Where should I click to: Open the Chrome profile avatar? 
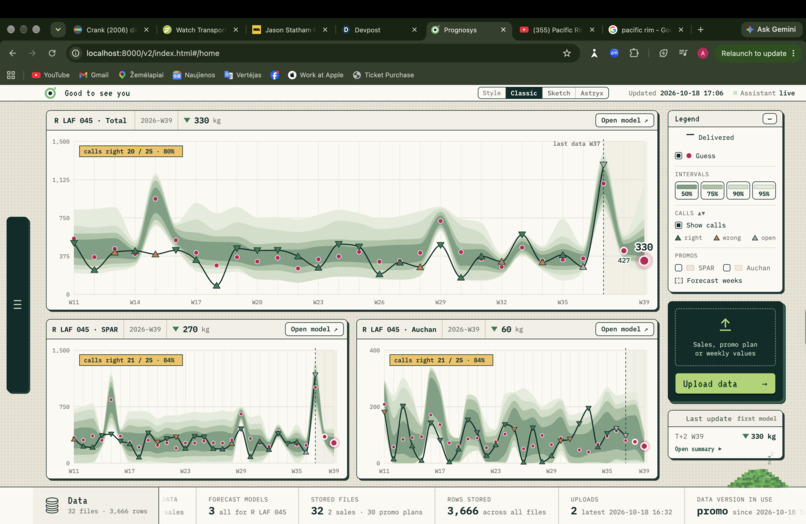coord(703,53)
